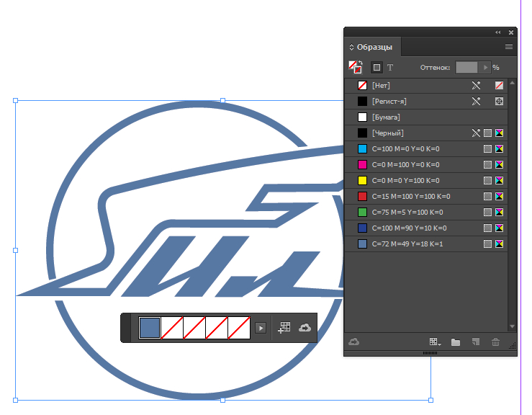Click process color icon in [Черный] row
The image size is (532, 415).
487,133
